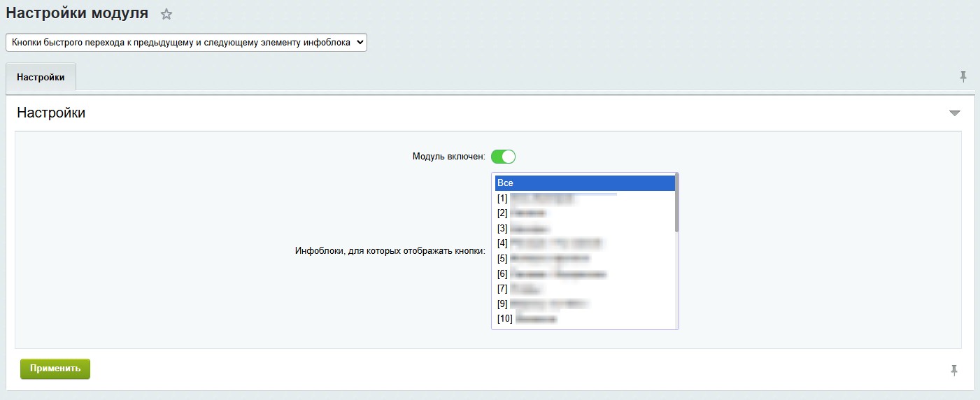Switch to the Настройки tab

[x=41, y=78]
